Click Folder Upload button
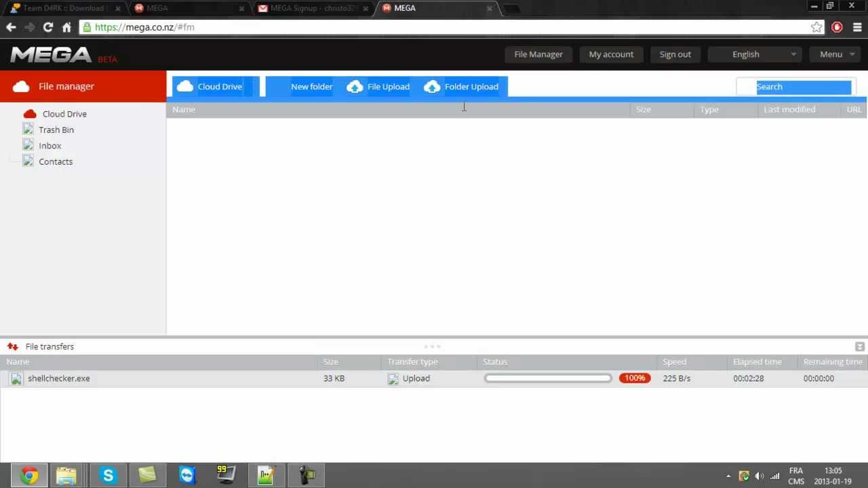This screenshot has width=868, height=488. click(461, 87)
